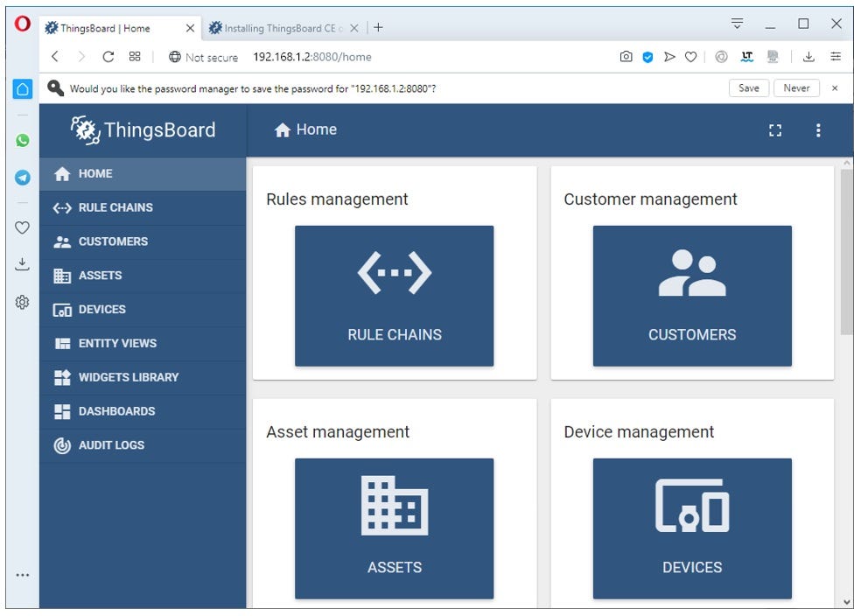Open sidebar bookmarks heart icon
This screenshot has height=616, width=861.
(22, 227)
